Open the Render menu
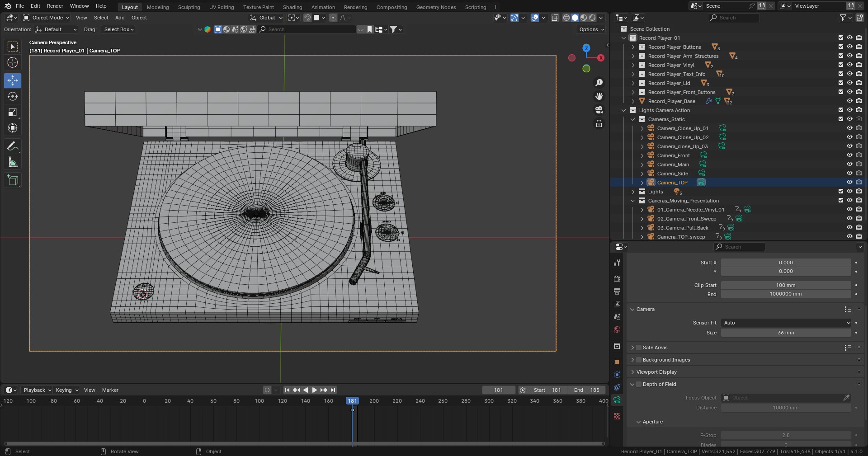This screenshot has width=868, height=456. point(55,6)
